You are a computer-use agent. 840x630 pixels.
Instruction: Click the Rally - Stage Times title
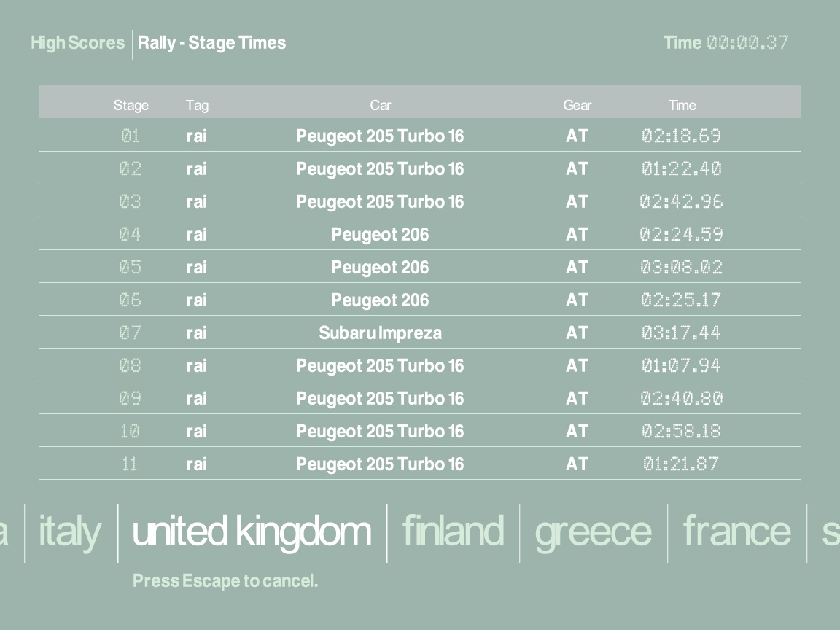(x=212, y=43)
